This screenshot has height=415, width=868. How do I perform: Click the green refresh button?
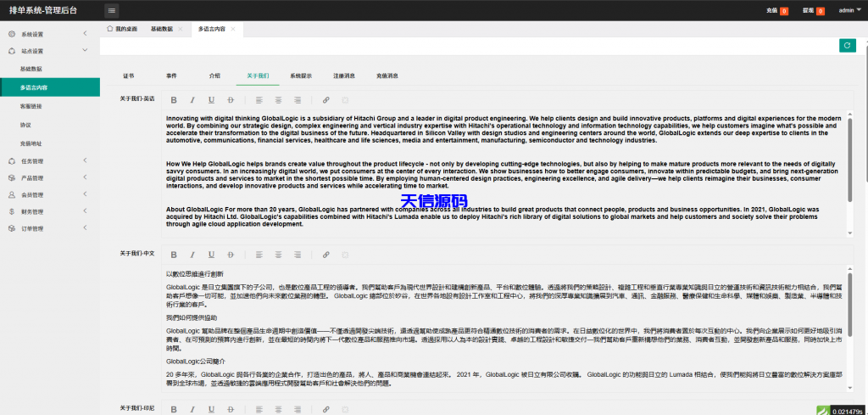[847, 46]
